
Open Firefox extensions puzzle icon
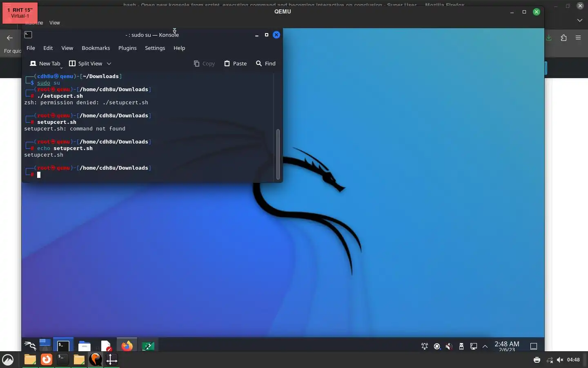point(563,38)
